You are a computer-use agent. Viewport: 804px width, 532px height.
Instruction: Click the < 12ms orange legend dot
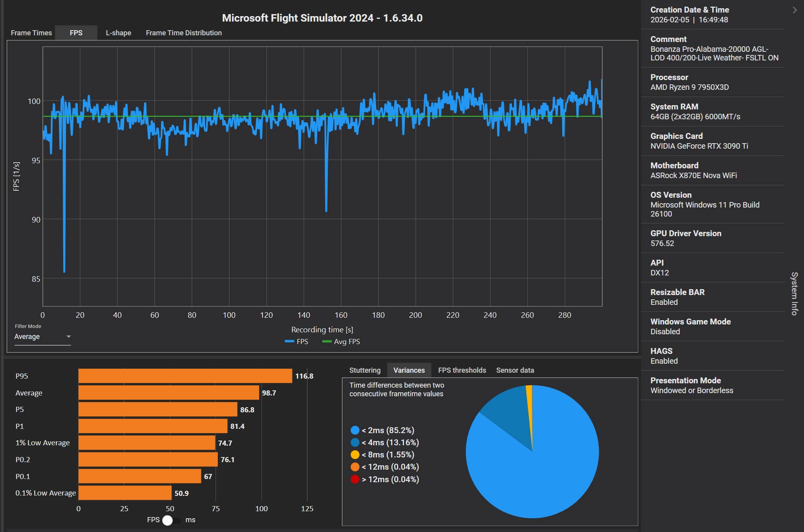pyautogui.click(x=355, y=467)
